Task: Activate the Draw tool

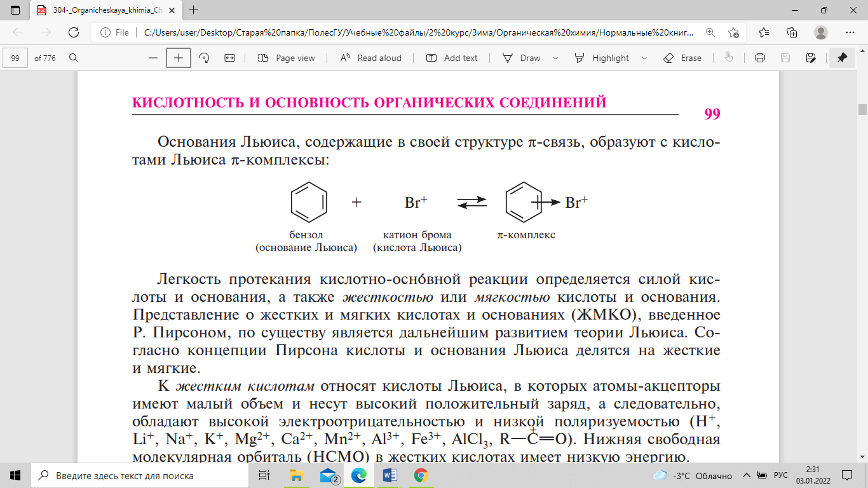Action: (522, 58)
